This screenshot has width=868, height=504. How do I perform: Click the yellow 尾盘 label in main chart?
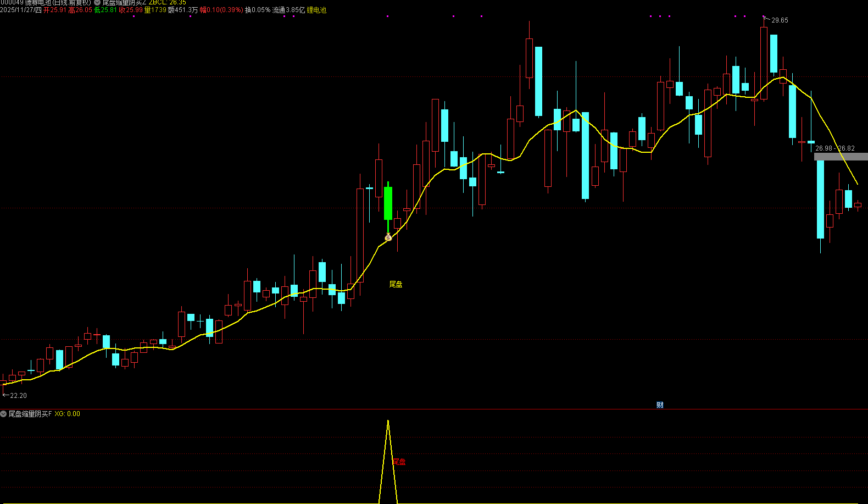pos(396,284)
